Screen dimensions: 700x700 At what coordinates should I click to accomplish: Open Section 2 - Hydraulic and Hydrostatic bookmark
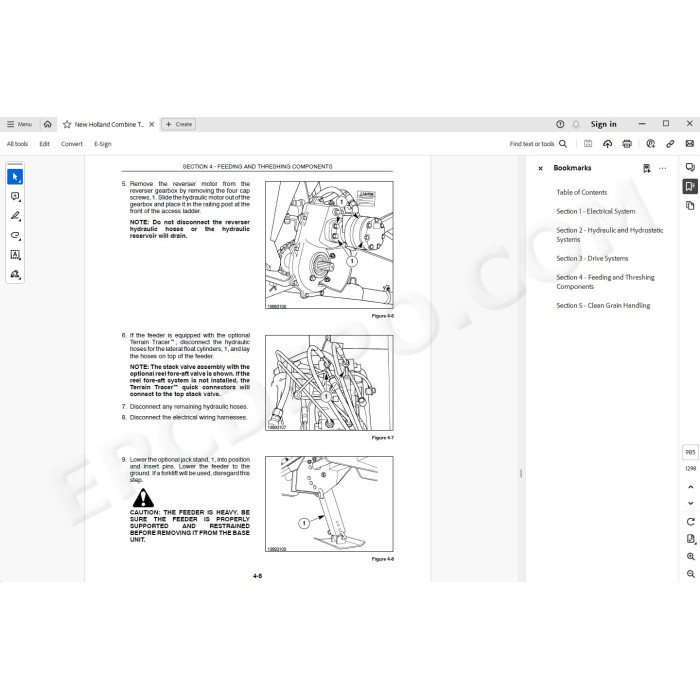pyautogui.click(x=610, y=235)
